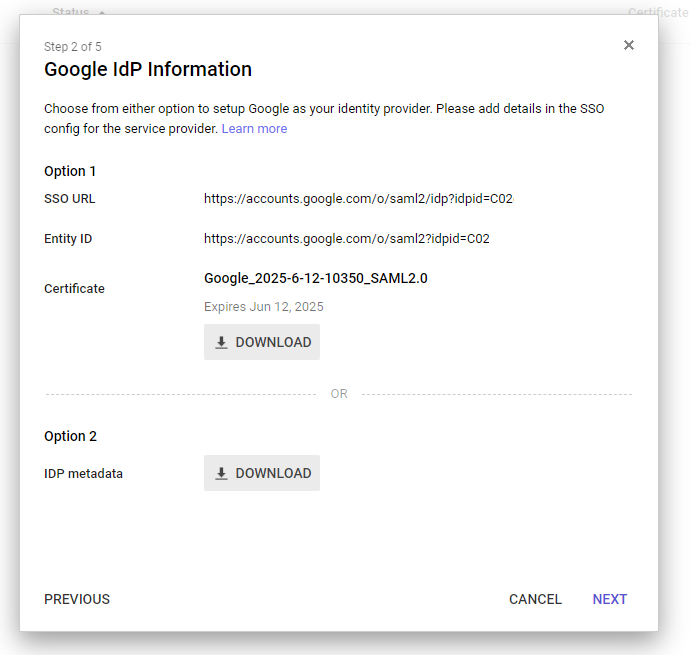Click the IDP metadata label
The height and width of the screenshot is (655, 691).
83,473
